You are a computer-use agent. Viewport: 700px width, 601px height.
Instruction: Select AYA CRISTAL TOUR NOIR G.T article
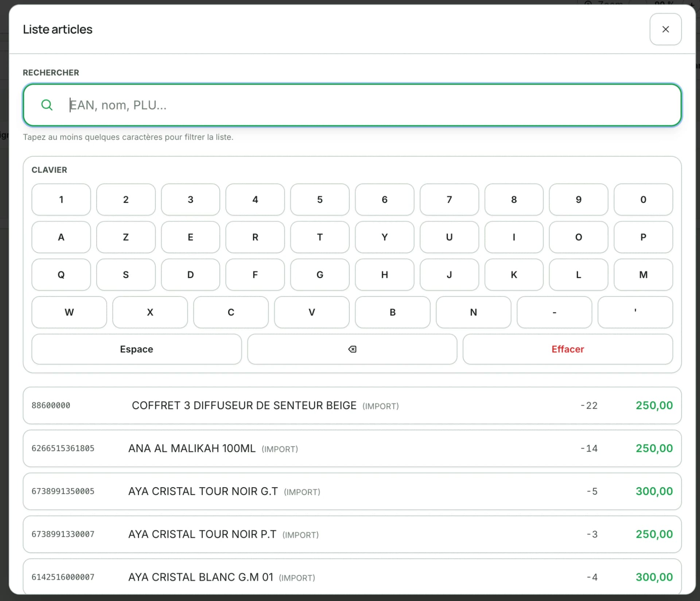352,492
